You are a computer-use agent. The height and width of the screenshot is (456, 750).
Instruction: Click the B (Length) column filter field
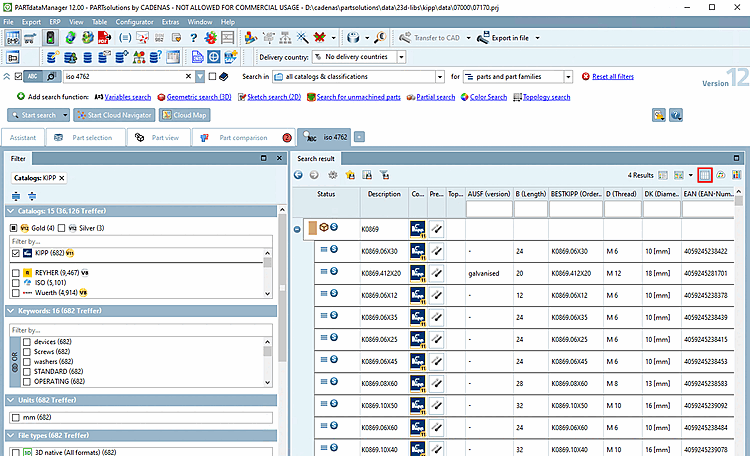click(x=531, y=209)
